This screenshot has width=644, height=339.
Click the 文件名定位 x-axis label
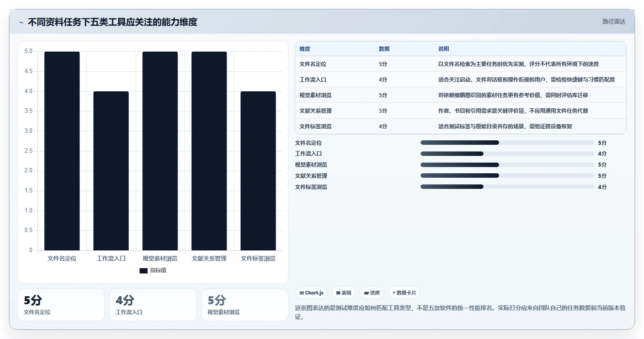(62, 258)
